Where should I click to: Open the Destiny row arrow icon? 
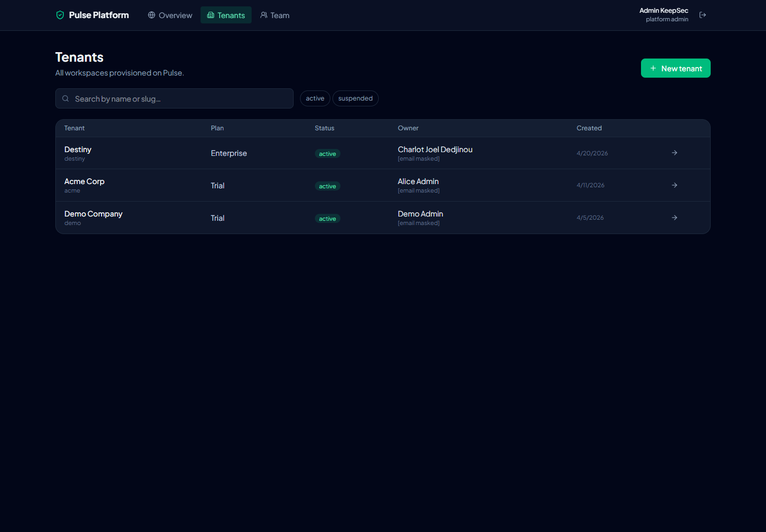click(x=675, y=153)
